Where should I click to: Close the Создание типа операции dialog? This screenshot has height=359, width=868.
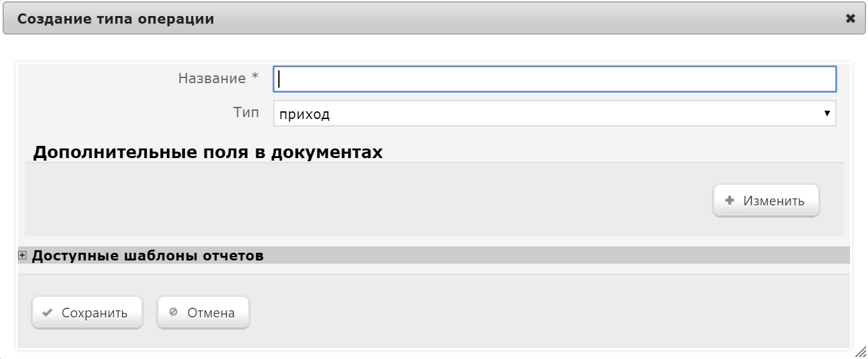click(x=850, y=19)
